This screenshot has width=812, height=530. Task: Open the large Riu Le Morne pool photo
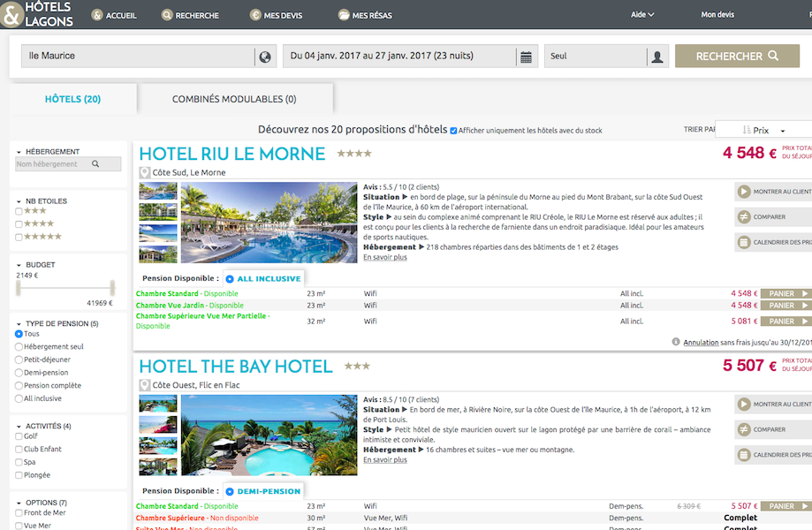[x=269, y=223]
